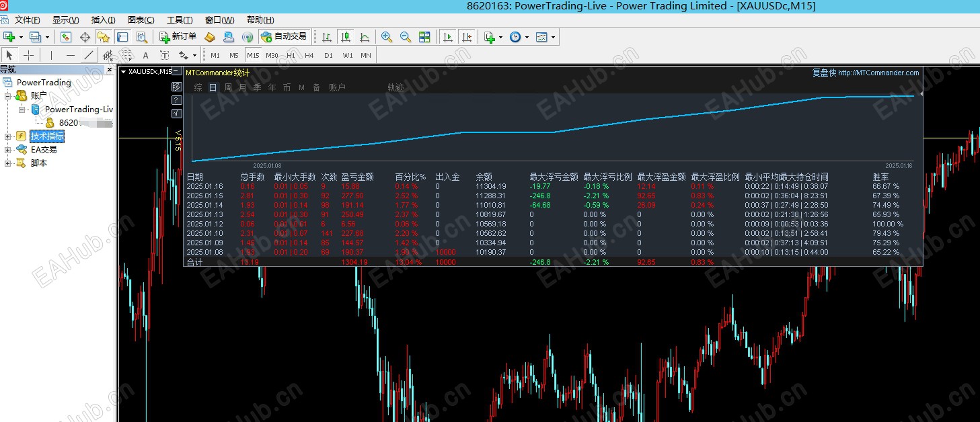Click the ? help button on the stats panel

[177, 100]
